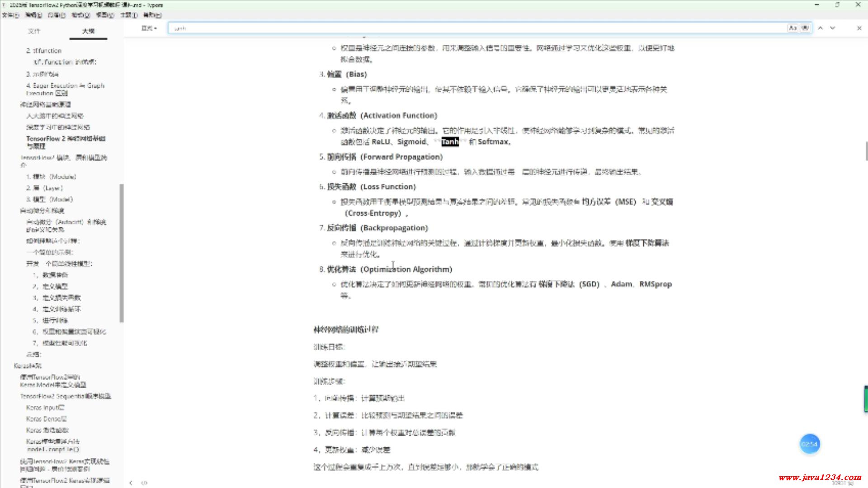Toggle source code mode icon at bottom
The width and height of the screenshot is (868, 488).
[x=144, y=483]
